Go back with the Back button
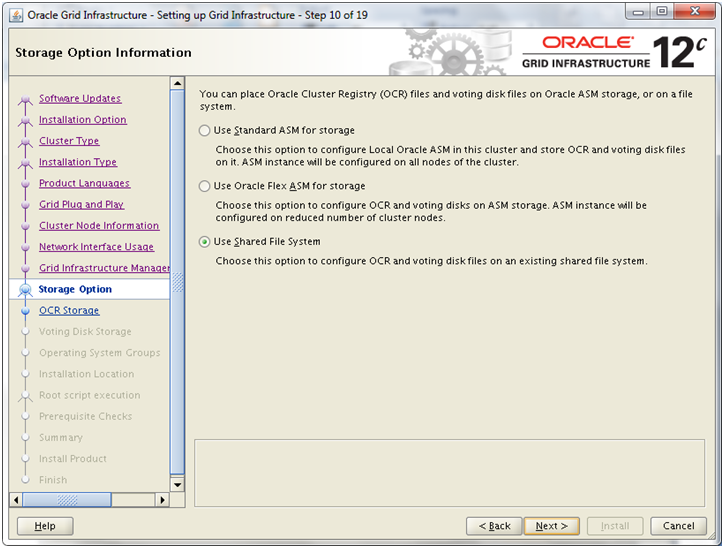 (495, 526)
